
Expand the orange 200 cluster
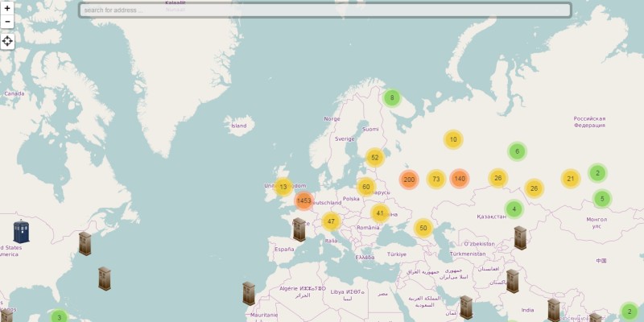click(x=409, y=180)
